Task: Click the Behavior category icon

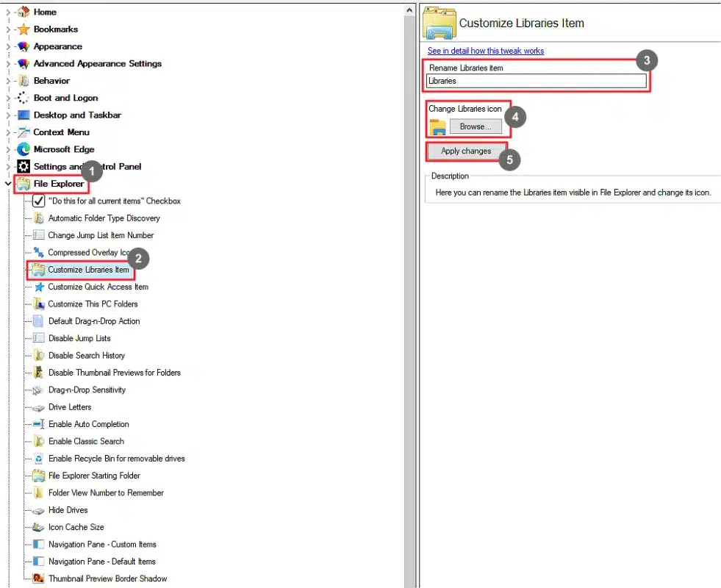Action: pos(24,81)
